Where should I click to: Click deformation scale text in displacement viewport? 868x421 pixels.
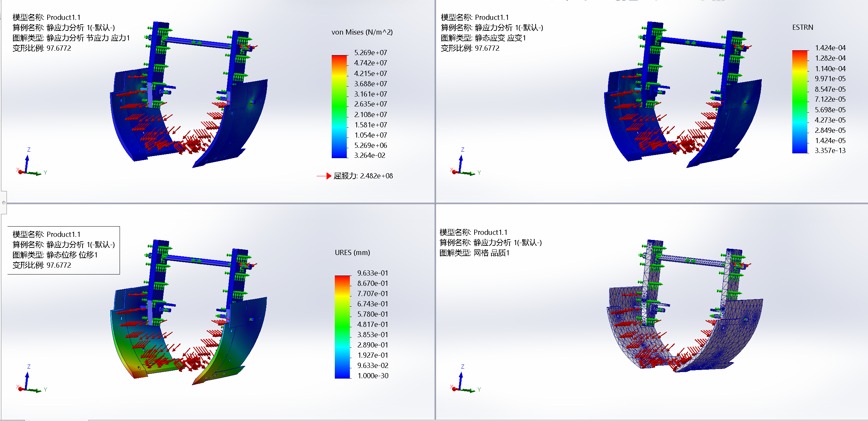click(x=42, y=265)
